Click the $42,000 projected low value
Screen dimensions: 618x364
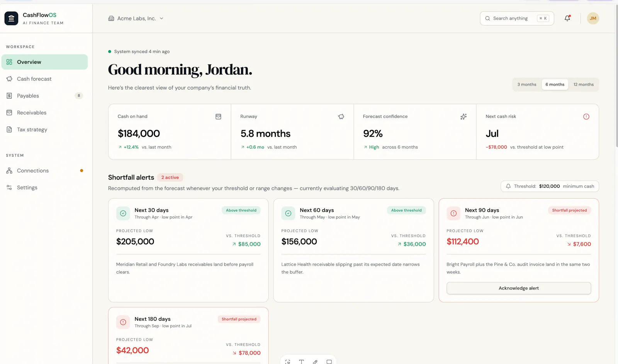pos(132,350)
